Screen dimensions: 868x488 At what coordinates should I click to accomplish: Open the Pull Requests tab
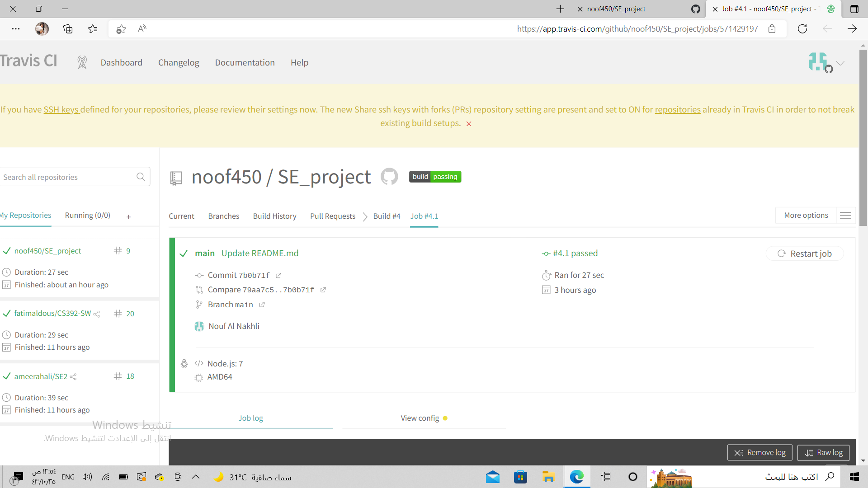tap(333, 216)
